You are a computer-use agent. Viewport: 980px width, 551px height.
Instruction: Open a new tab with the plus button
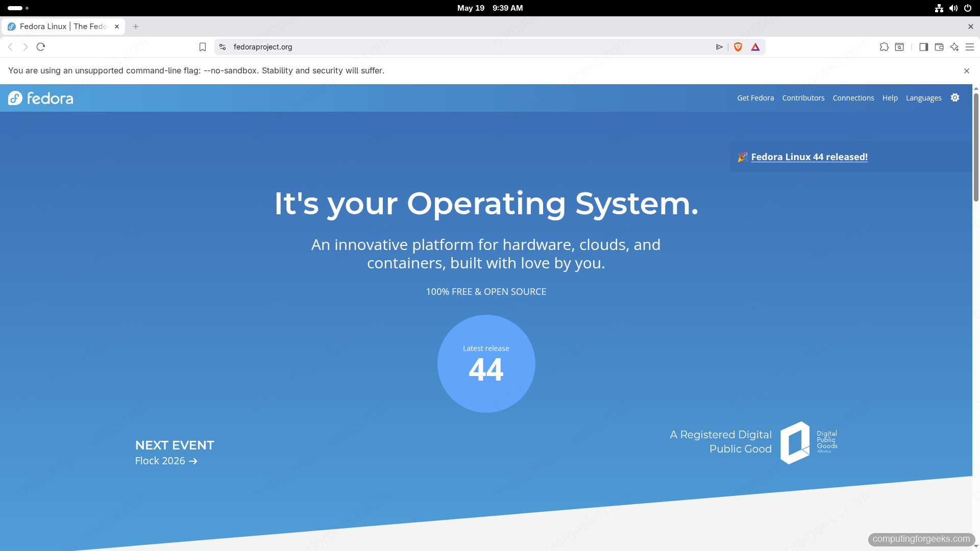[136, 27]
